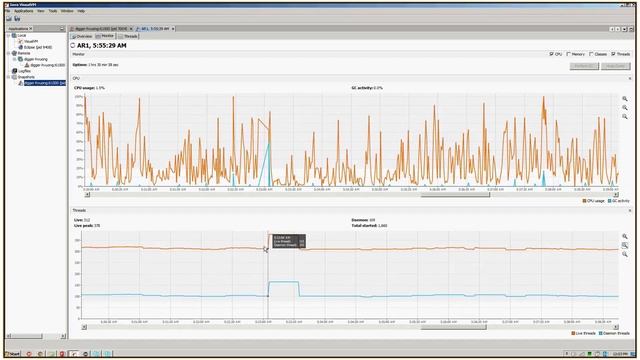Click the top zoom icon beside Threads chart
The width and height of the screenshot is (640, 360).
(624, 236)
